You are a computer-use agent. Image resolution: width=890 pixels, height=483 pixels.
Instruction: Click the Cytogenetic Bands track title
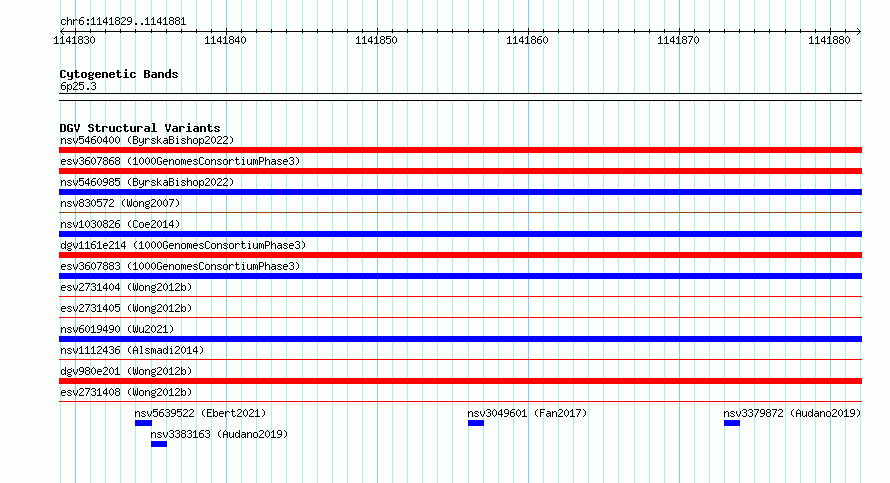(119, 74)
